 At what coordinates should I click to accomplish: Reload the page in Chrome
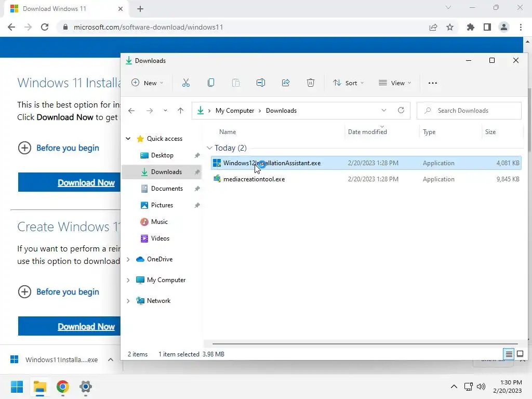[x=45, y=27]
